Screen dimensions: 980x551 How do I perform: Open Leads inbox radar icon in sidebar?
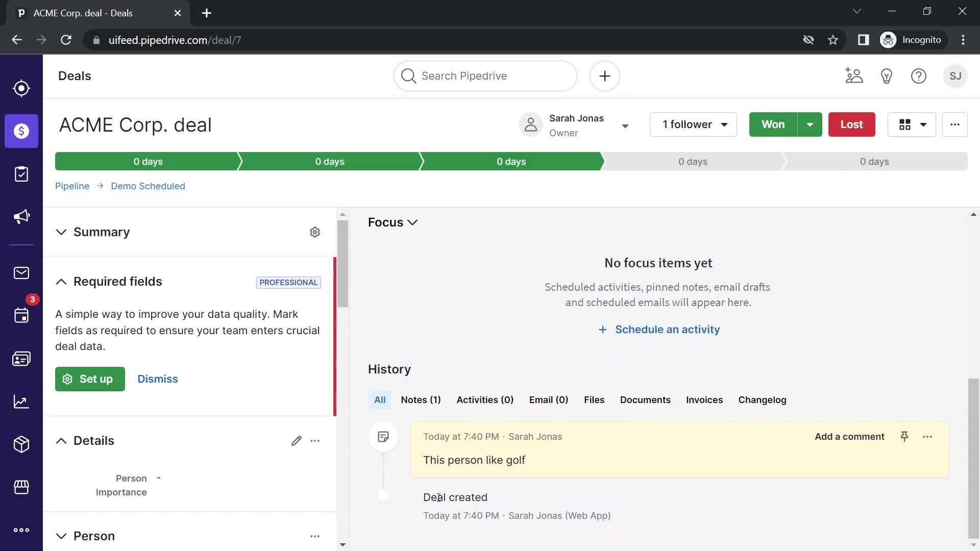21,88
